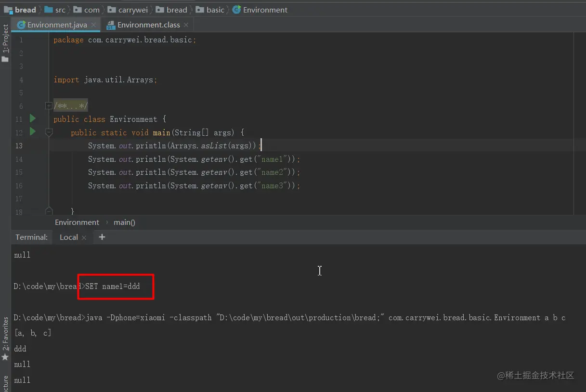Click the java -Dphone=xiaomi command line
The width and height of the screenshot is (586, 392).
pos(326,318)
